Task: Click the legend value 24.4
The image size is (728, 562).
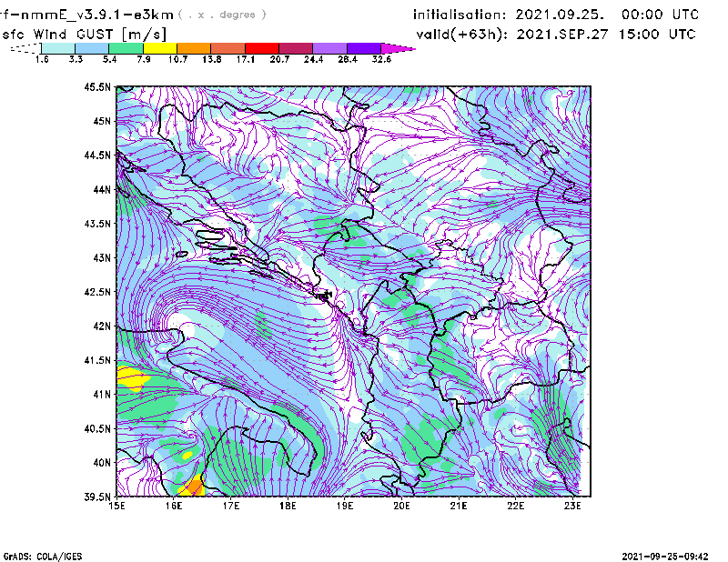Action: [x=313, y=59]
